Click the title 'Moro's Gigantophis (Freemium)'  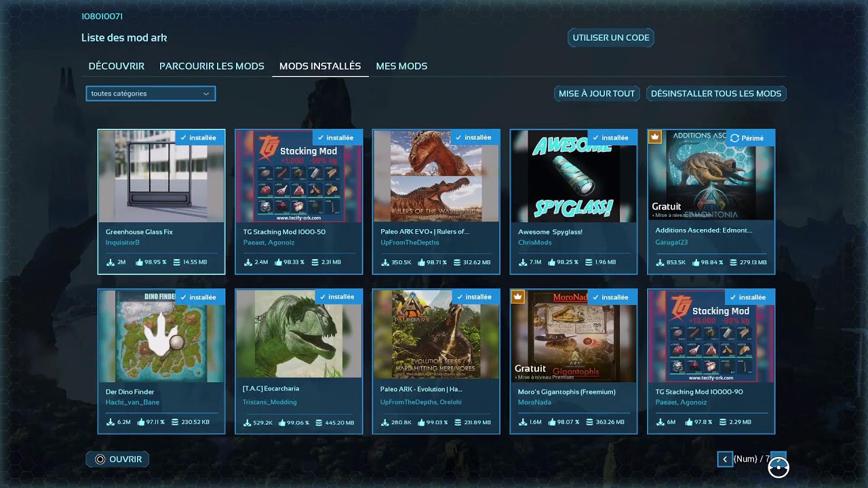point(567,392)
